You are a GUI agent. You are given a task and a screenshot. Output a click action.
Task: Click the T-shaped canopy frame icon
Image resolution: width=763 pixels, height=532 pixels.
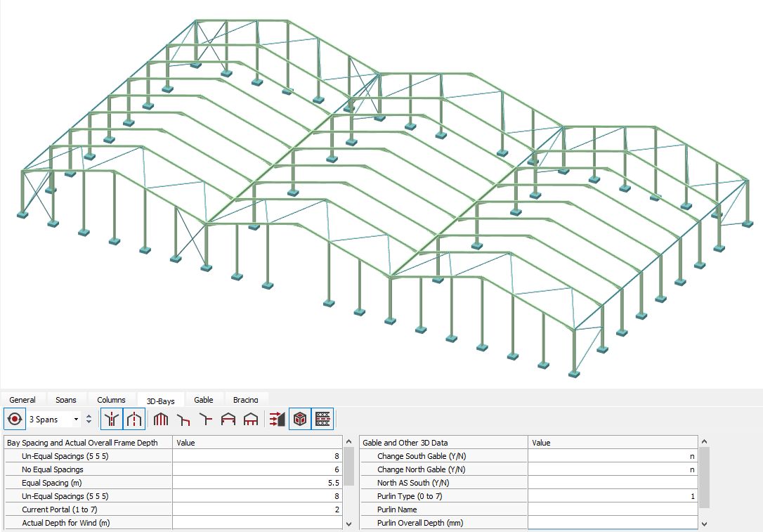tap(205, 420)
